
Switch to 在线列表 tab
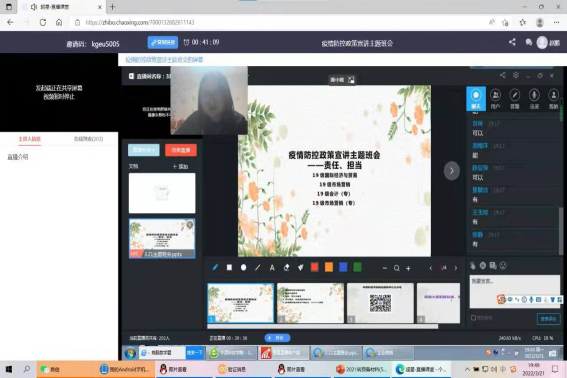click(x=88, y=139)
